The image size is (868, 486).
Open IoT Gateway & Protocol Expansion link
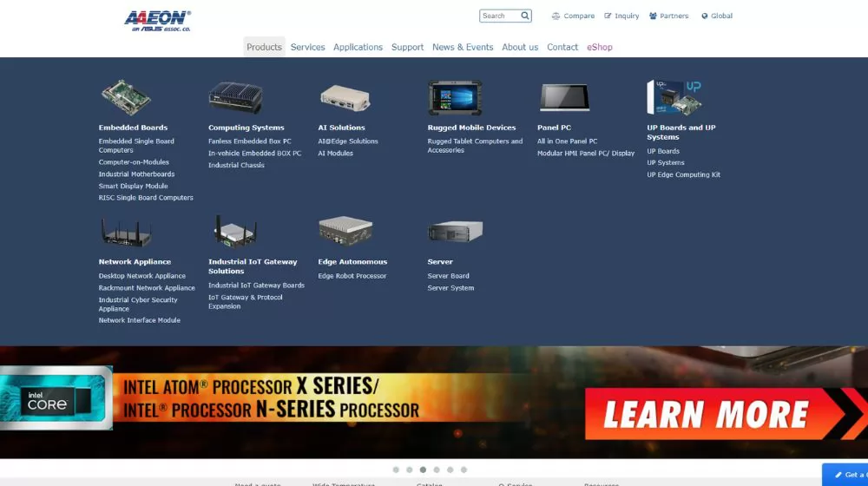246,302
